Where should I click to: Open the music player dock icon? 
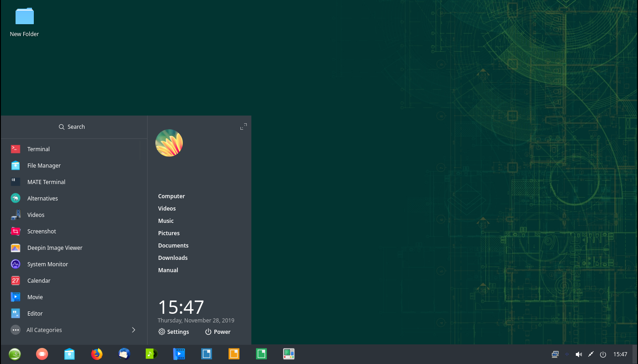151,354
